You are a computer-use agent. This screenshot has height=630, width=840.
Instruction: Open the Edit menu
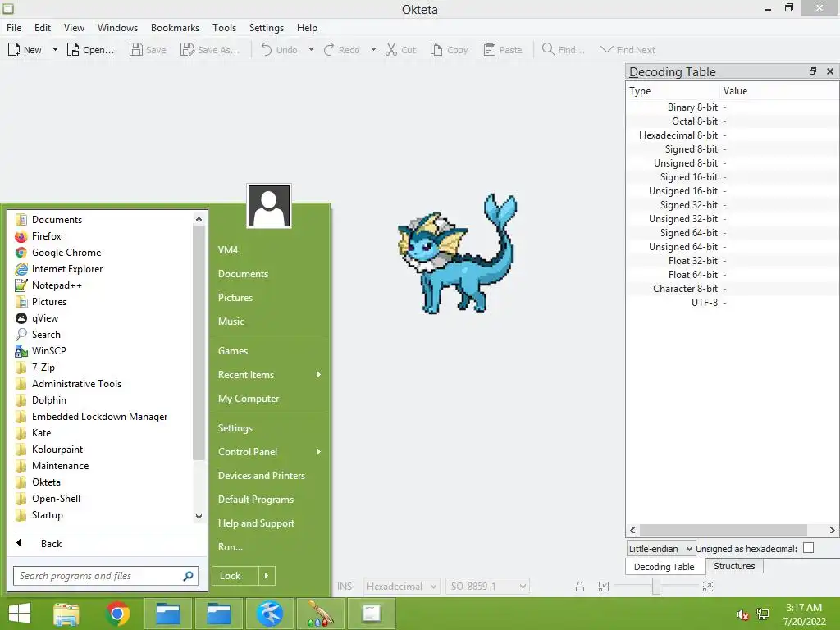43,28
